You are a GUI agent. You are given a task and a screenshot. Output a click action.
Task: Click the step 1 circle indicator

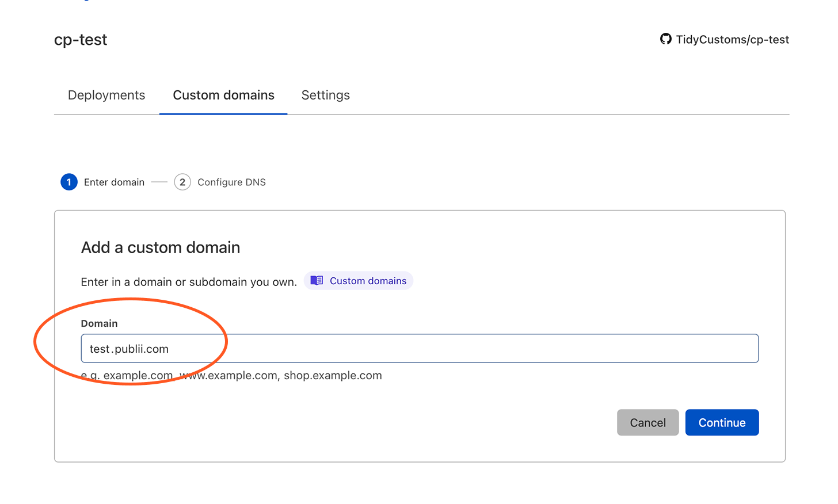(x=68, y=182)
